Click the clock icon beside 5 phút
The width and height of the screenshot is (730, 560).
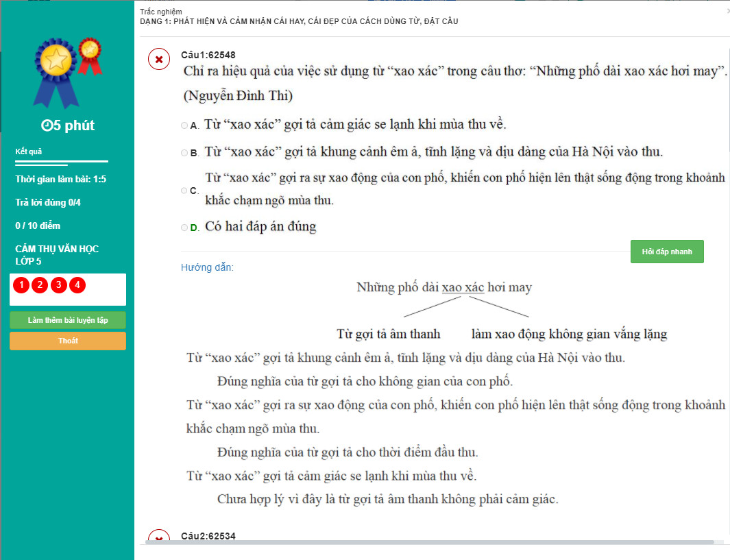(47, 125)
